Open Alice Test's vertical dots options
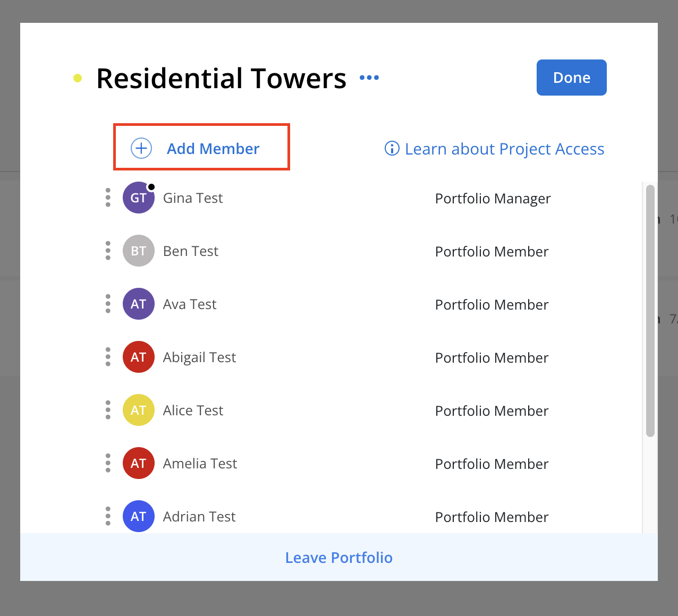Viewport: 678px width, 616px height. point(108,410)
